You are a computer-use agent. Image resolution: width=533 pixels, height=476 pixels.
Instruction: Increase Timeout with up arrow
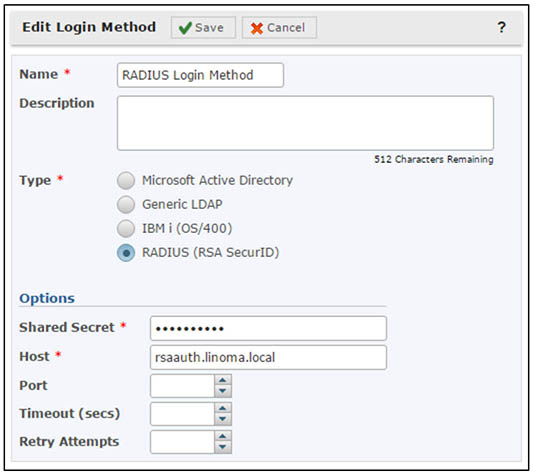coord(223,408)
